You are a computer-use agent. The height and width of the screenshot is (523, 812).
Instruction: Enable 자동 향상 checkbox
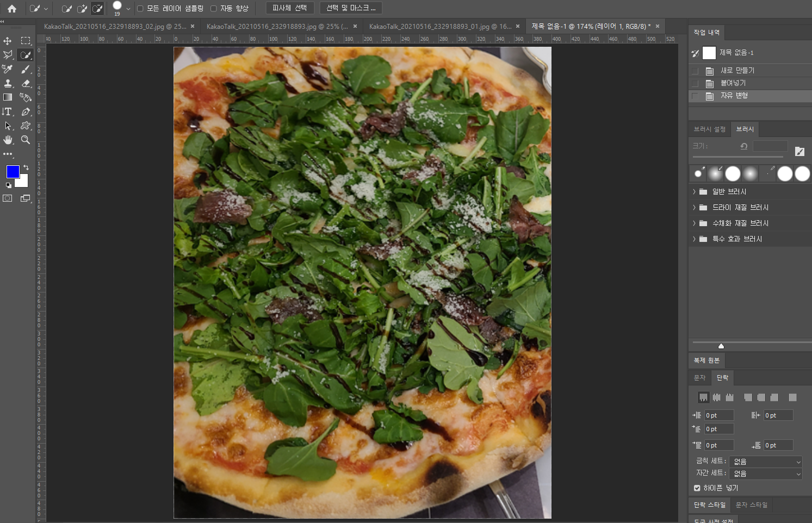214,8
